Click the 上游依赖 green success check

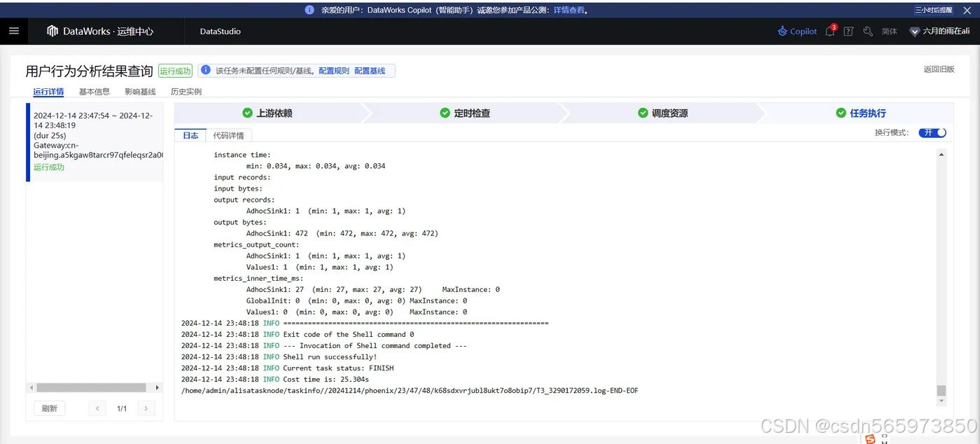pos(247,113)
